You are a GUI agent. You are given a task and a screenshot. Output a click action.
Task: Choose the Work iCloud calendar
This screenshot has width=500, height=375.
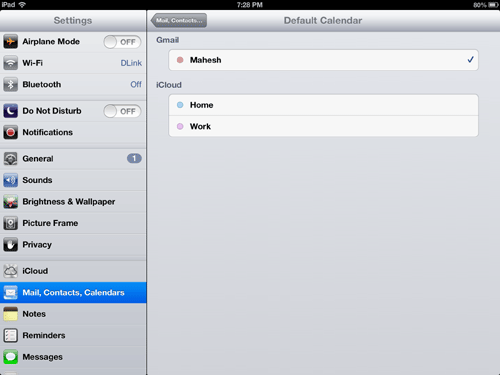tap(323, 126)
